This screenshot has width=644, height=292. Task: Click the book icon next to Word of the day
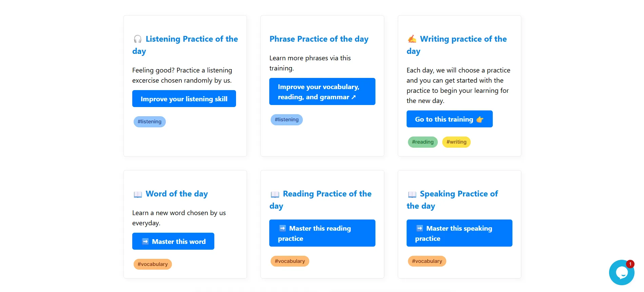pos(137,194)
